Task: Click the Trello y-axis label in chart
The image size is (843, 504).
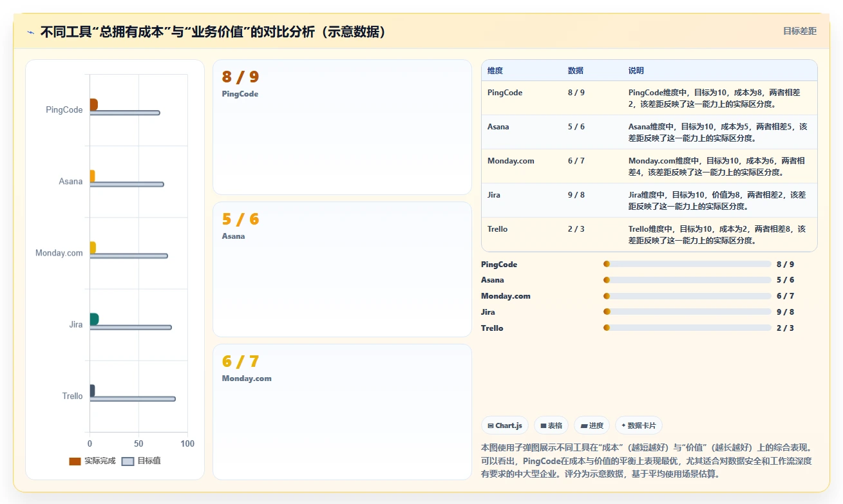Action: point(72,396)
